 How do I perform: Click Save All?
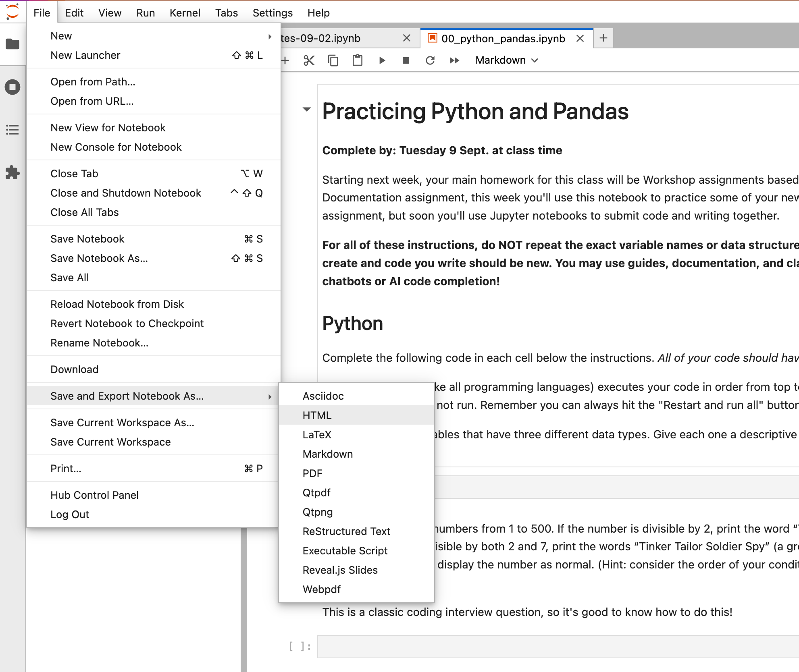pos(154,278)
